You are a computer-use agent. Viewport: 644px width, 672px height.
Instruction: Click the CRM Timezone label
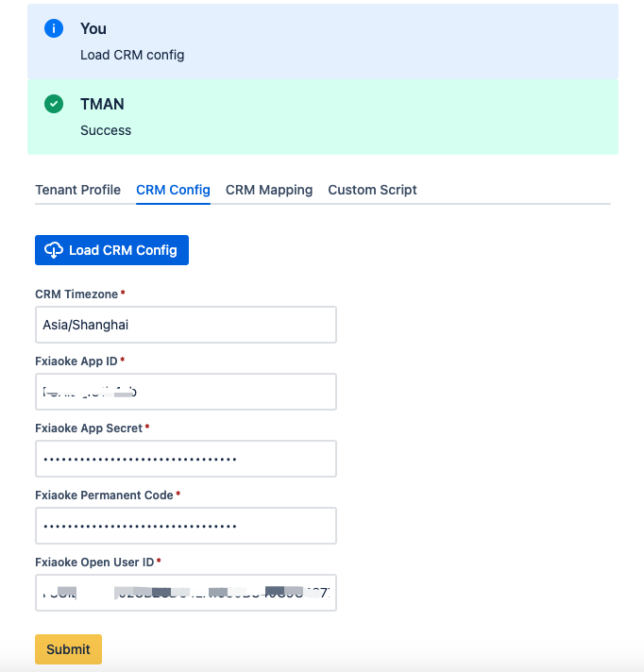click(x=76, y=294)
